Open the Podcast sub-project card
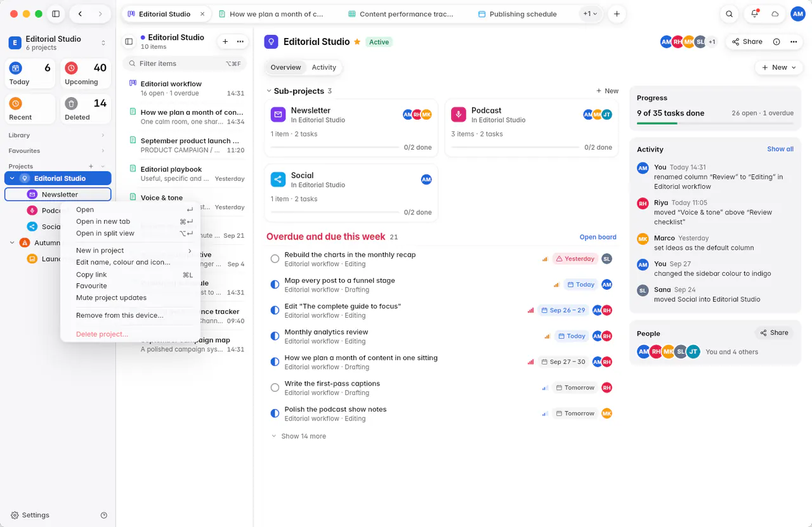The width and height of the screenshot is (812, 527). 532,128
